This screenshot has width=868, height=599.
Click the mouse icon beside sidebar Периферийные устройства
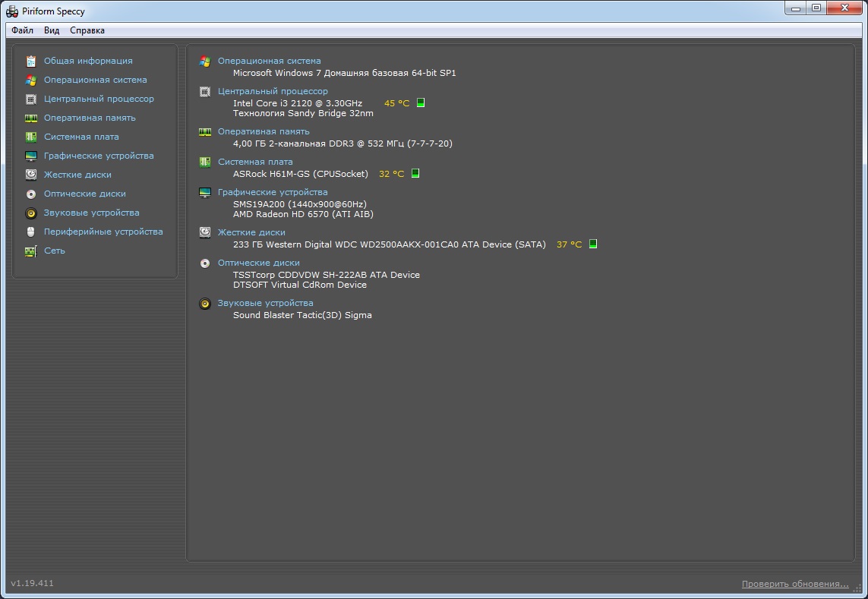[x=31, y=232]
